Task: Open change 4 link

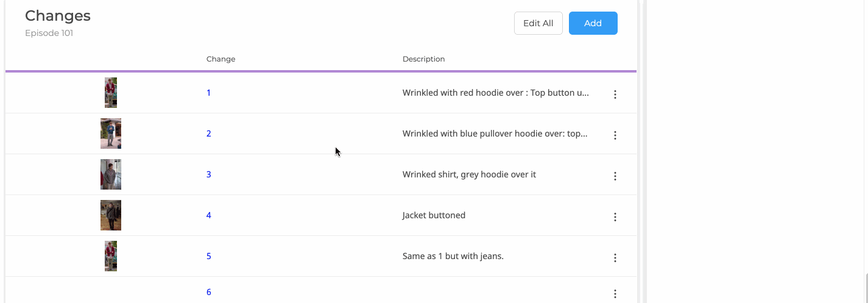Action: pyautogui.click(x=209, y=215)
